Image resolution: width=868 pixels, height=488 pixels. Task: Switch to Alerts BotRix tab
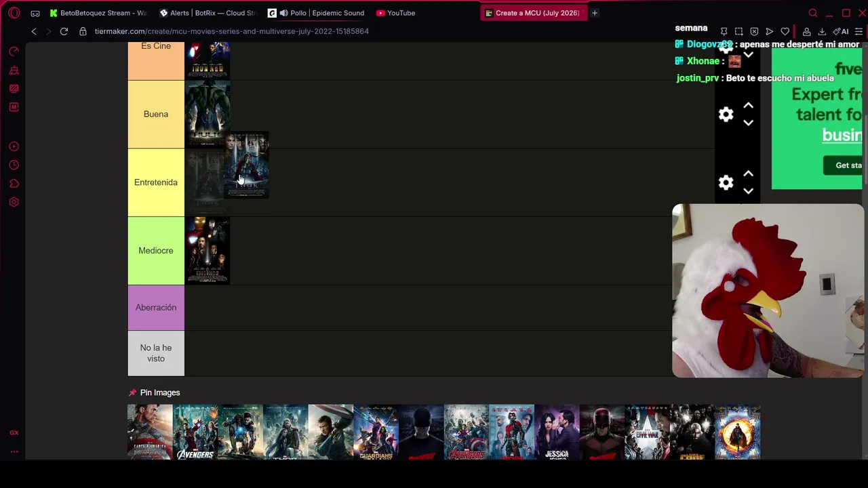pyautogui.click(x=208, y=13)
